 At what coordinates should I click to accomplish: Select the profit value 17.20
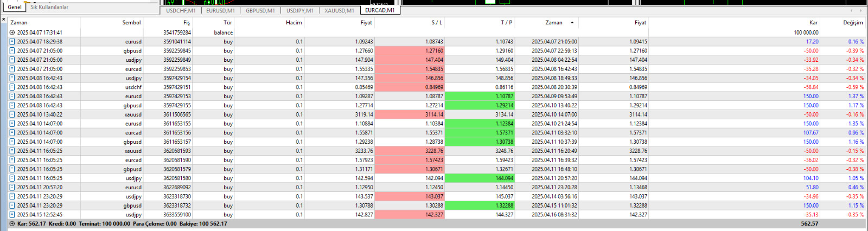click(x=812, y=42)
